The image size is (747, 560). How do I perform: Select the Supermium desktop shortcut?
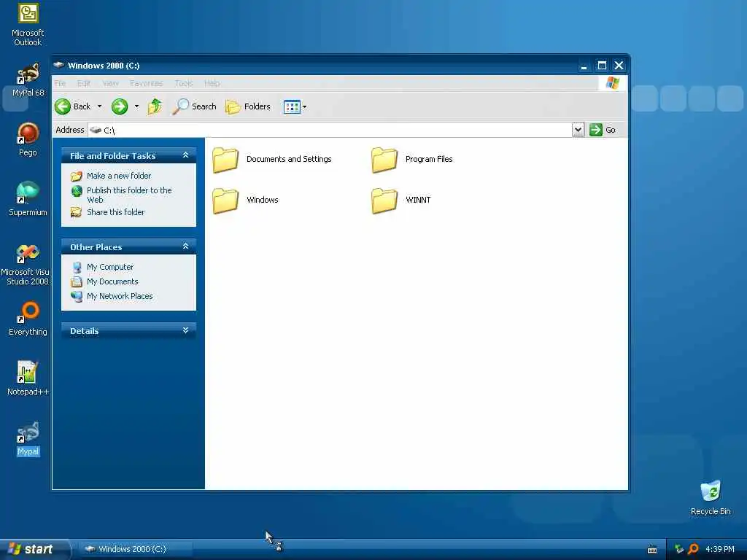point(28,199)
